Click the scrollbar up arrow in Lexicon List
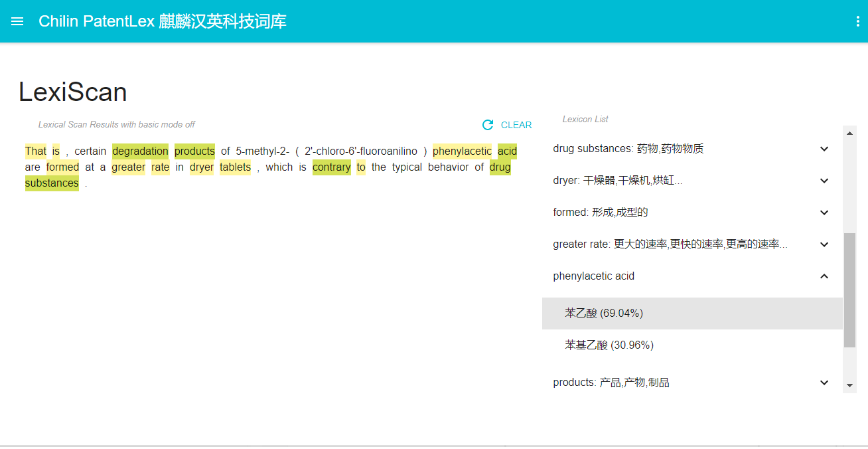This screenshot has height=449, width=868. pos(849,132)
